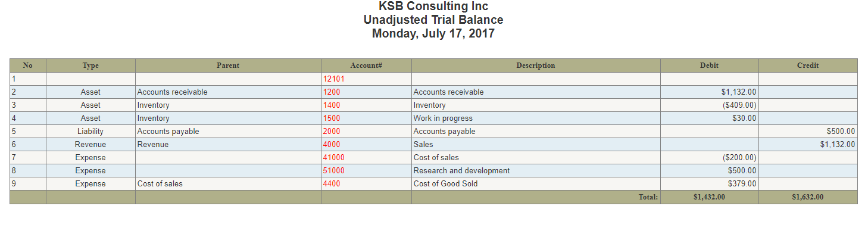The height and width of the screenshot is (234, 868).
Task: Select account 41000 Cost of sales
Action: [x=333, y=158]
